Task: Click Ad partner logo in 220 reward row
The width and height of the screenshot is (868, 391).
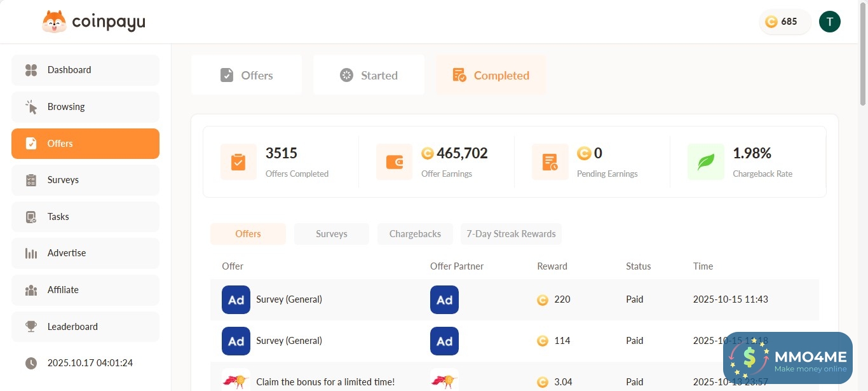Action: coord(444,299)
